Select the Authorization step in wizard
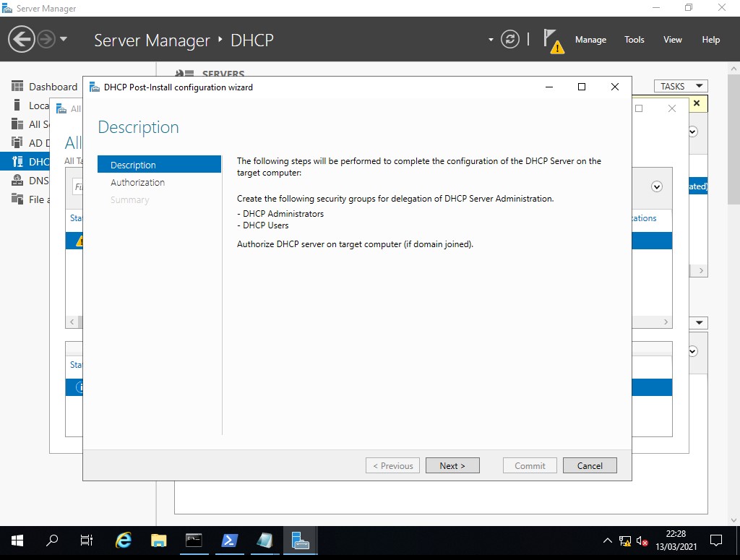The width and height of the screenshot is (740, 560). [x=137, y=183]
